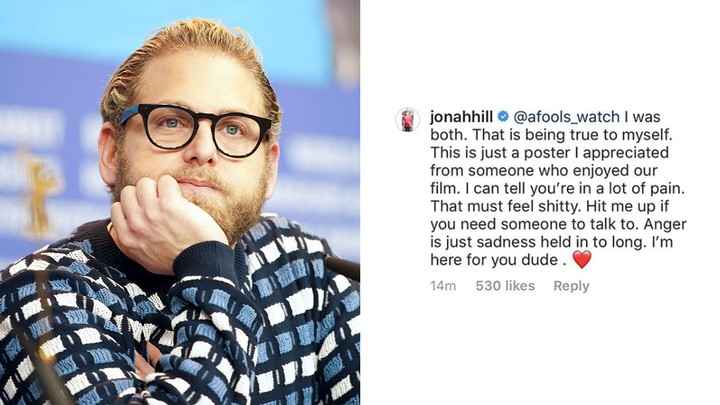Click the text "here for you dude"
This screenshot has height=405, width=720.
click(x=494, y=260)
